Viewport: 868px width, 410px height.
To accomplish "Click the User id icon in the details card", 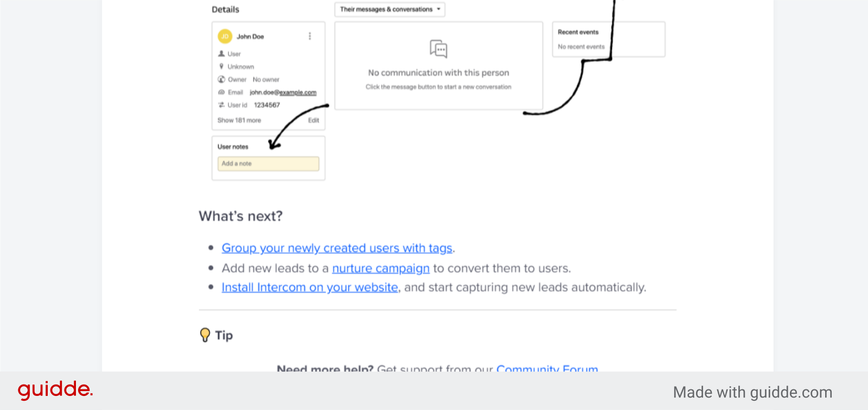I will (x=221, y=105).
